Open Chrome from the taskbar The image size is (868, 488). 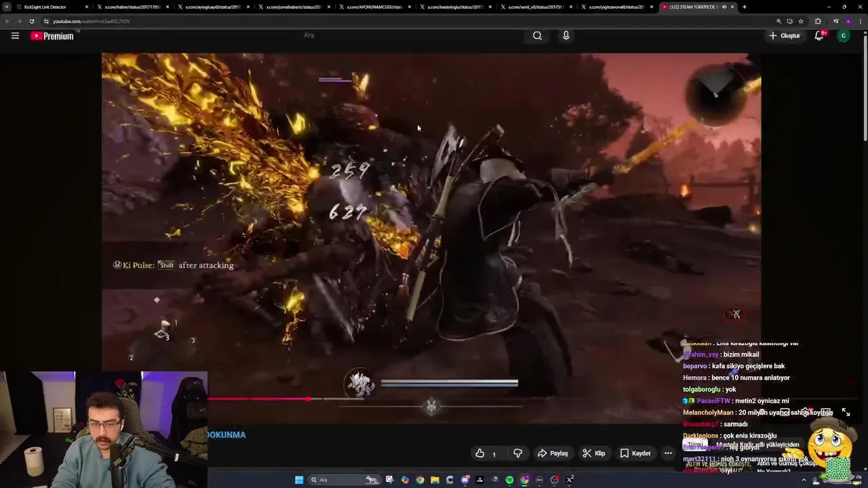pyautogui.click(x=420, y=480)
